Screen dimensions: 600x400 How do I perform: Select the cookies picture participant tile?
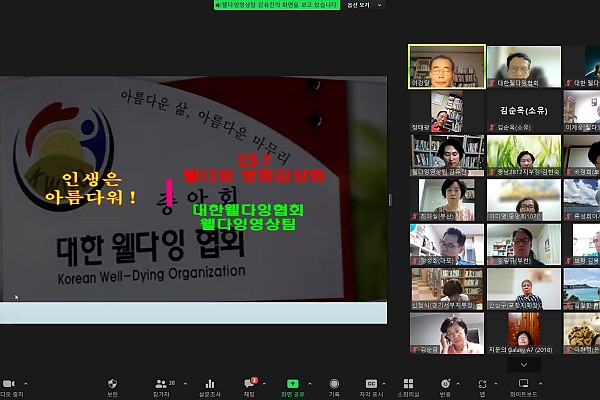click(582, 333)
